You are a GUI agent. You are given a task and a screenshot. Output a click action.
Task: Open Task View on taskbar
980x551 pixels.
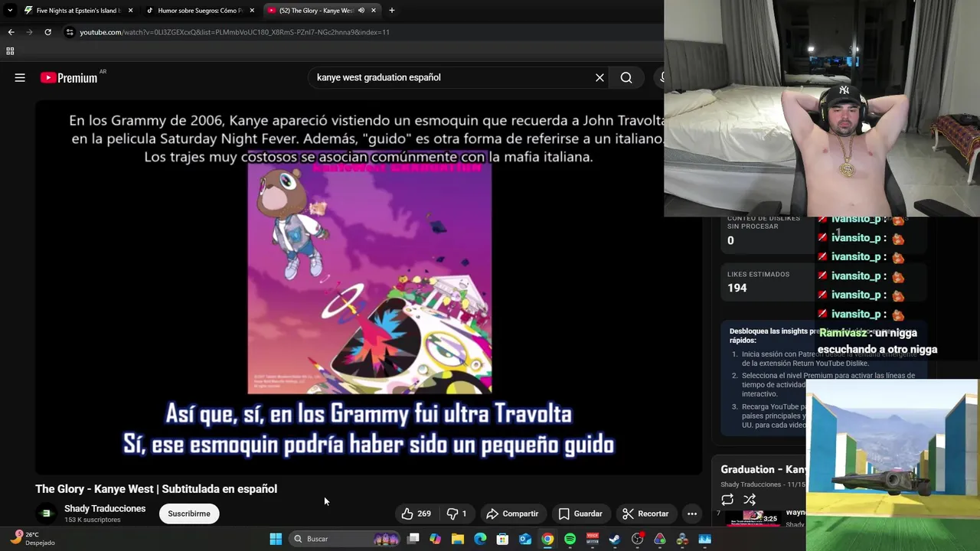[413, 539]
